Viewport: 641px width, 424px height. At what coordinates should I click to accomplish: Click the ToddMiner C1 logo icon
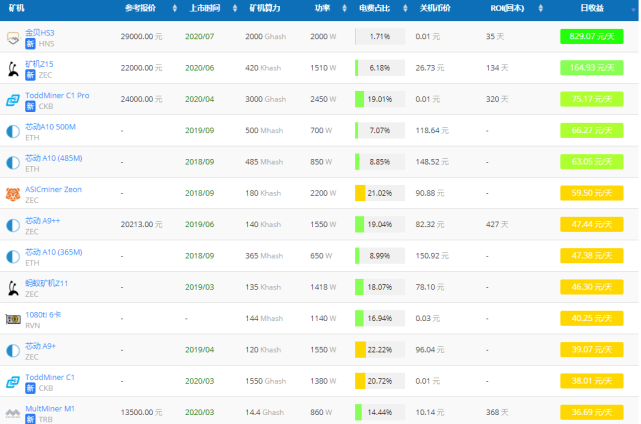(x=13, y=382)
